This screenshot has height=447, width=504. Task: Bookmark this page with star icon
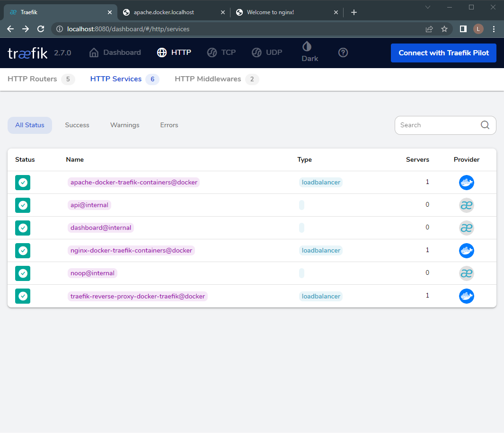click(x=444, y=29)
